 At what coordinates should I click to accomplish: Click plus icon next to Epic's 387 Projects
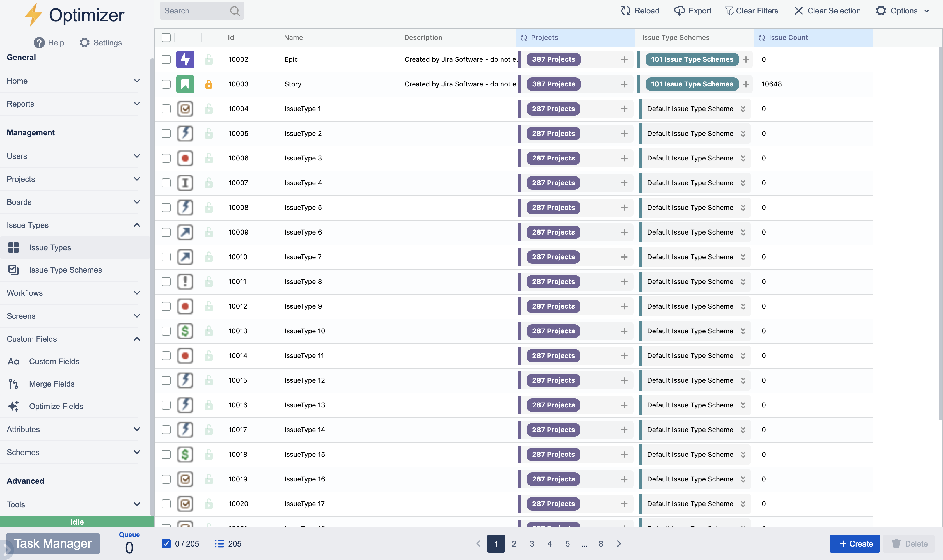[624, 59]
